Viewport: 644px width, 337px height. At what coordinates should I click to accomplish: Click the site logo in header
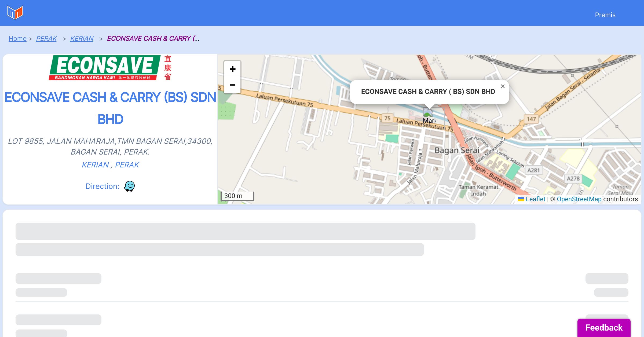[x=15, y=13]
